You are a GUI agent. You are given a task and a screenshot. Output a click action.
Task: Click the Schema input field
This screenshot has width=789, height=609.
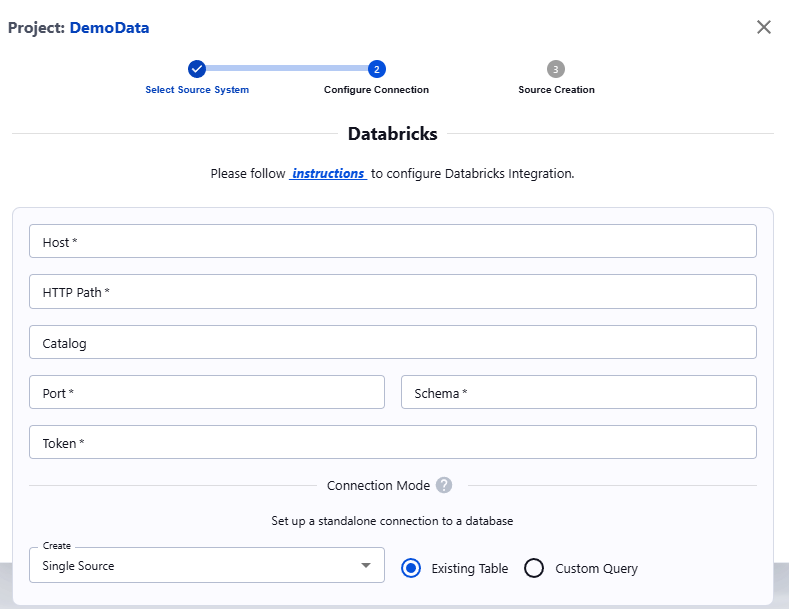(x=578, y=393)
